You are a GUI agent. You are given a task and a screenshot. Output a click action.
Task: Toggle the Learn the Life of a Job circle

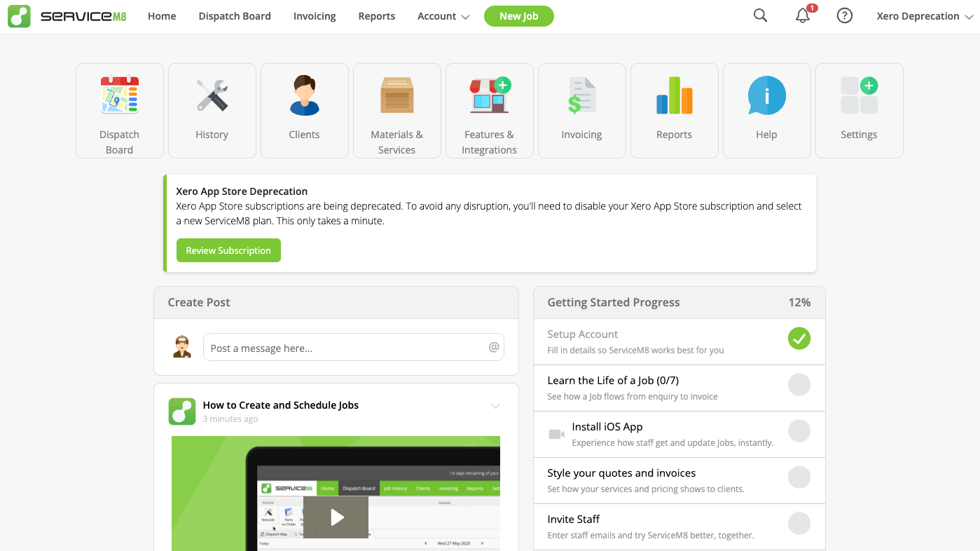[799, 385]
